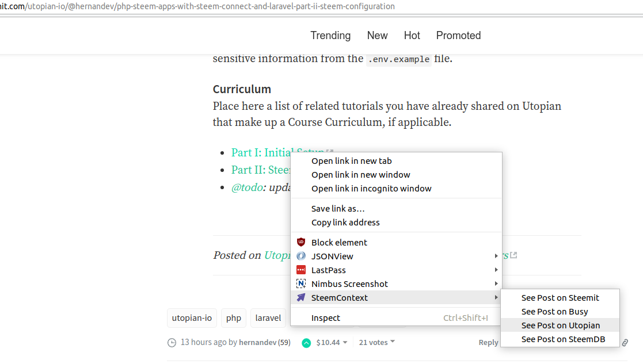Expand the Nimbus Screenshot submenu arrow
This screenshot has width=643, height=364.
(496, 284)
